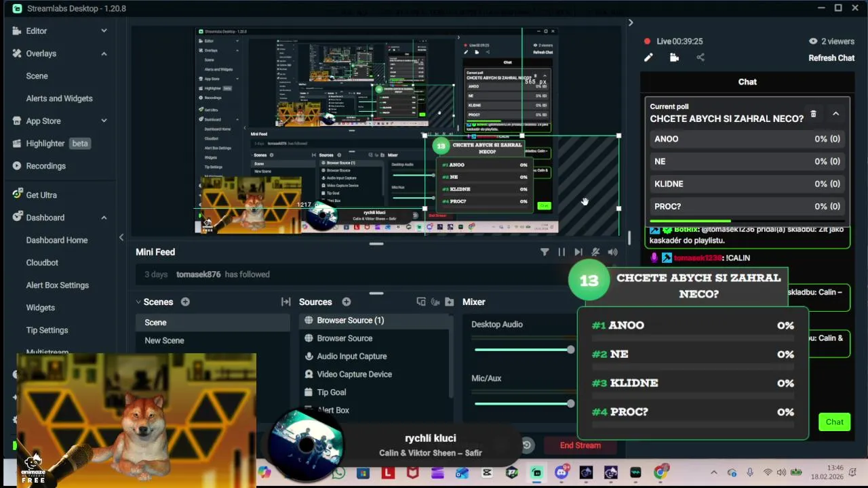Select the plain Browser Source item

coord(374,338)
